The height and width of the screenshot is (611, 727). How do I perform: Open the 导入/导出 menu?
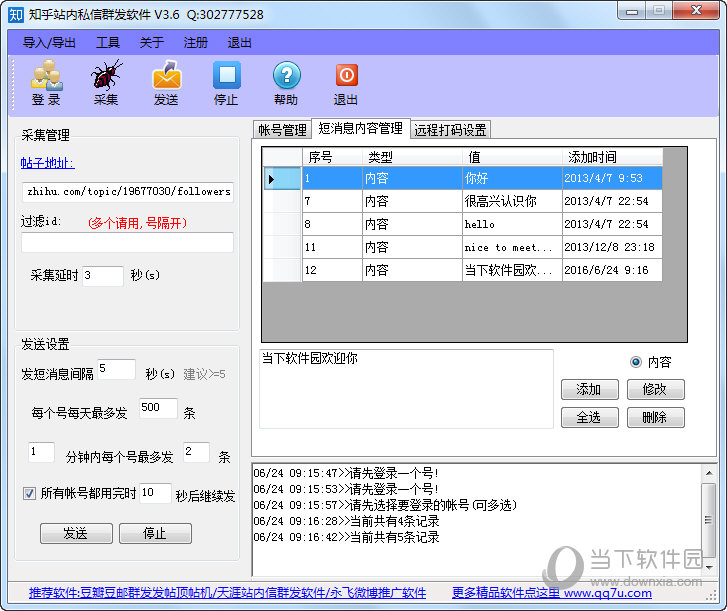[49, 43]
